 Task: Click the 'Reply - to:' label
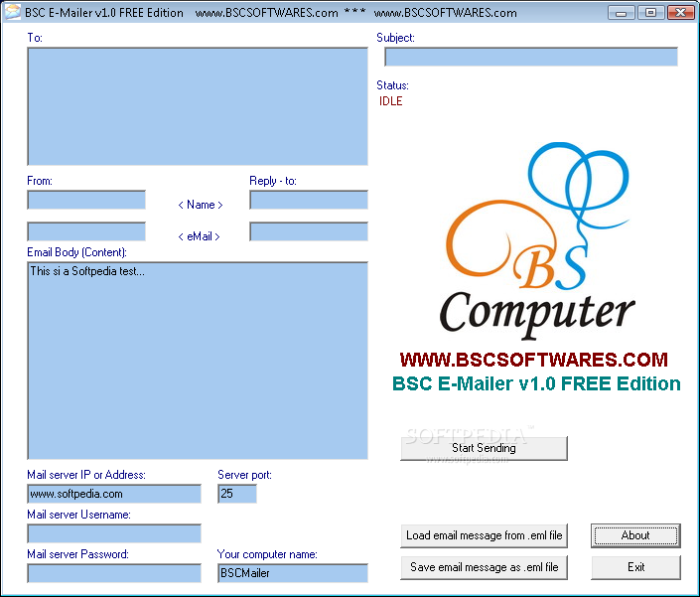273,181
